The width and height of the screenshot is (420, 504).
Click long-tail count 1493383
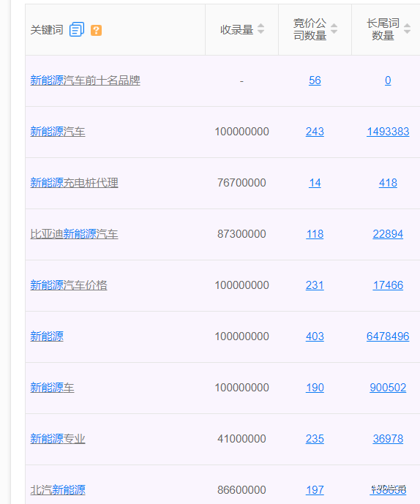point(388,132)
